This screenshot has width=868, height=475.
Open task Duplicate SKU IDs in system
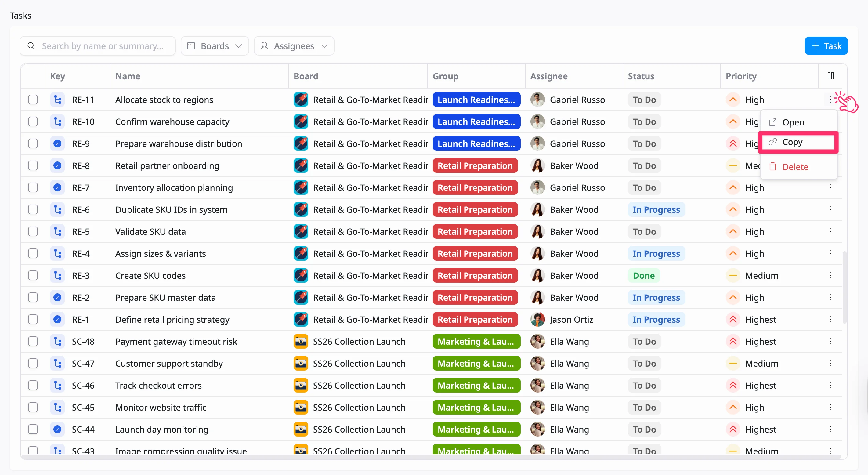point(171,210)
